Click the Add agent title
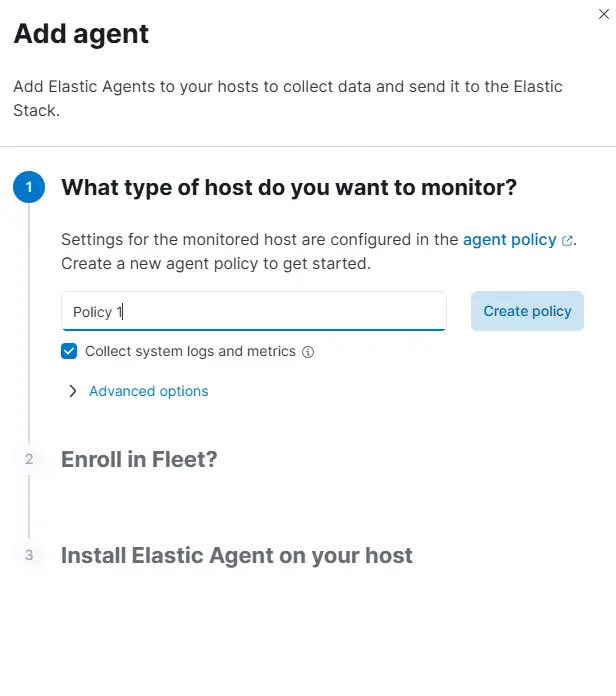 tap(81, 34)
